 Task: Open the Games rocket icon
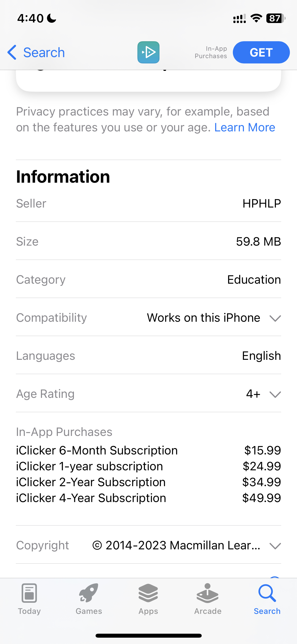(89, 593)
